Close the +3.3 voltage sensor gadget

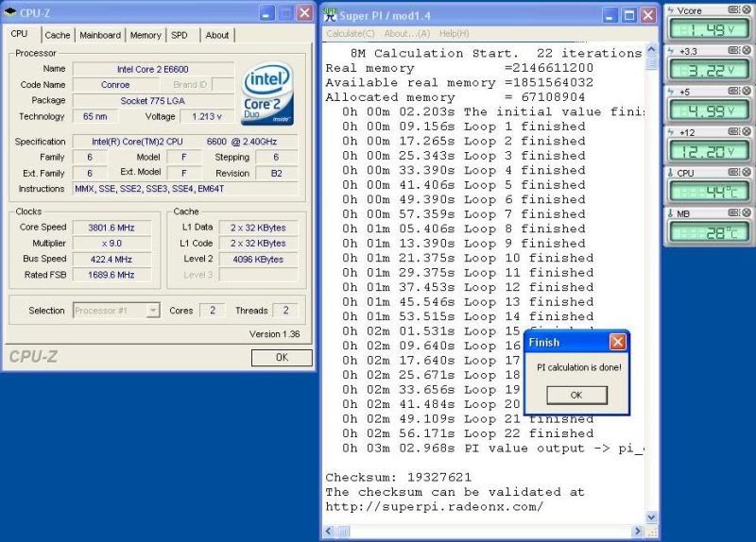(x=746, y=50)
